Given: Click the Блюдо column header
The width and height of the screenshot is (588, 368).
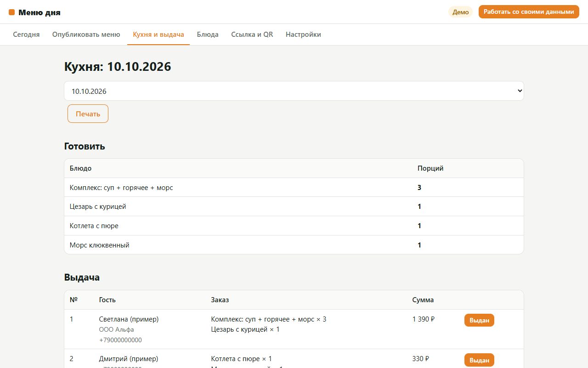Looking at the screenshot, I should [x=80, y=168].
